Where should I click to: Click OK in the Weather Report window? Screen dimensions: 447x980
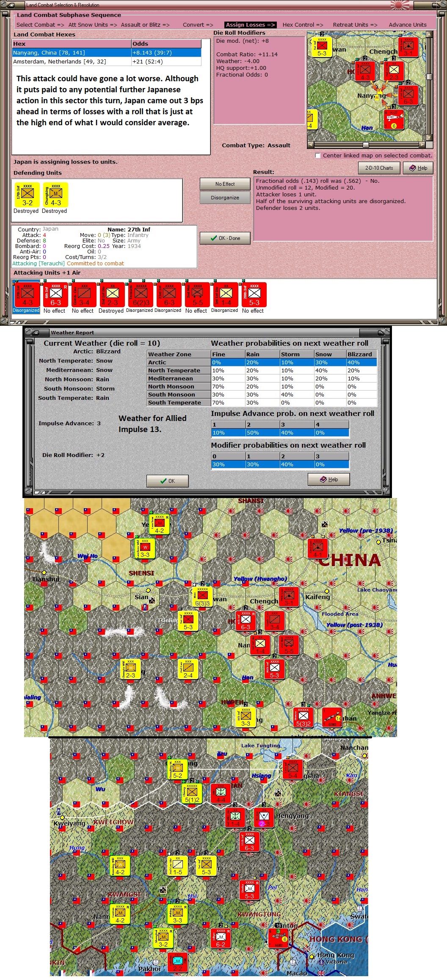[168, 481]
